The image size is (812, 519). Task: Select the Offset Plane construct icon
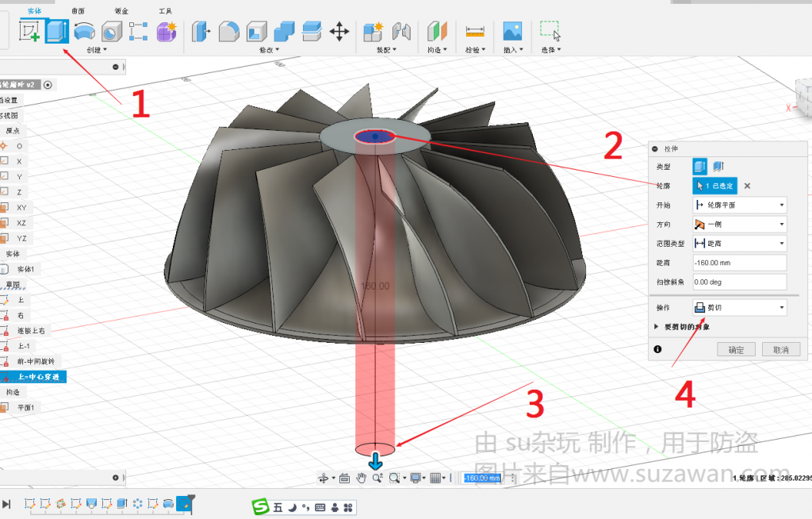click(437, 32)
